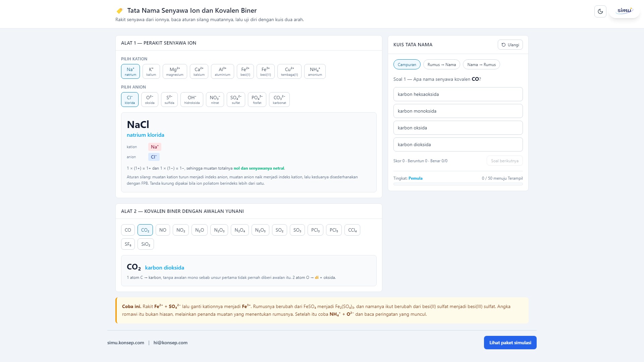Viewport: 644px width, 362px height.
Task: Answer with karbon monoksida
Action: coord(458,111)
